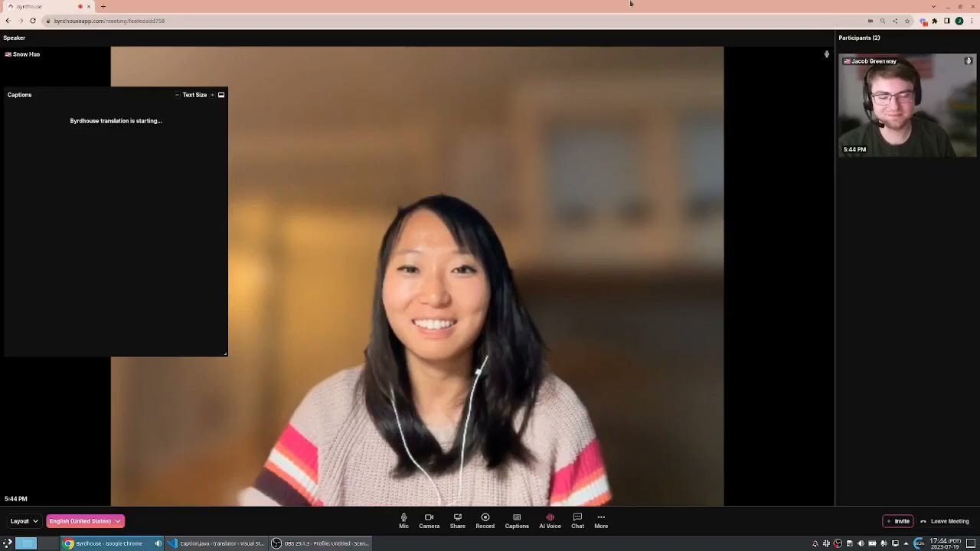Click the Invite button
980x551 pixels.
pos(898,521)
